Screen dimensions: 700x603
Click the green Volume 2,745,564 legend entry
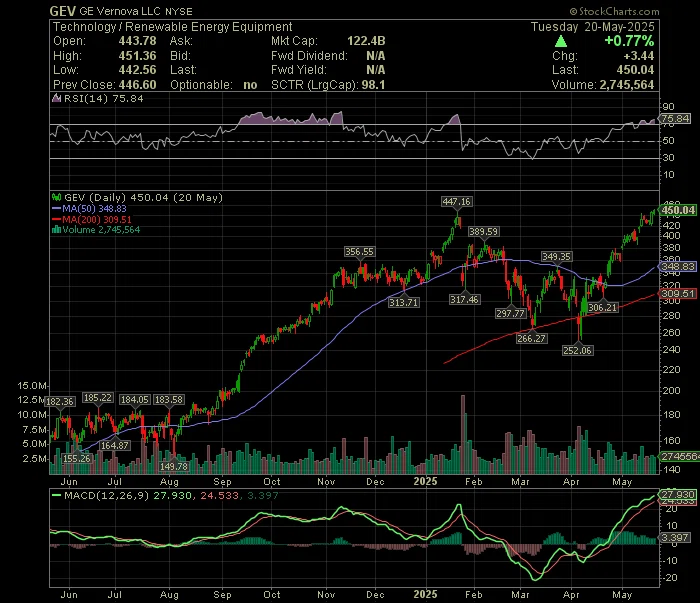101,230
